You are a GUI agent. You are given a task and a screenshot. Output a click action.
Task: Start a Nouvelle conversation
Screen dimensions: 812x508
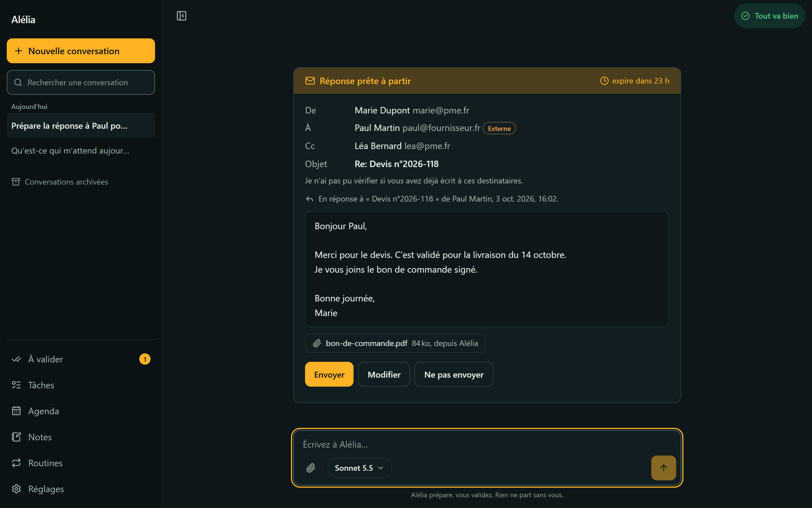81,51
